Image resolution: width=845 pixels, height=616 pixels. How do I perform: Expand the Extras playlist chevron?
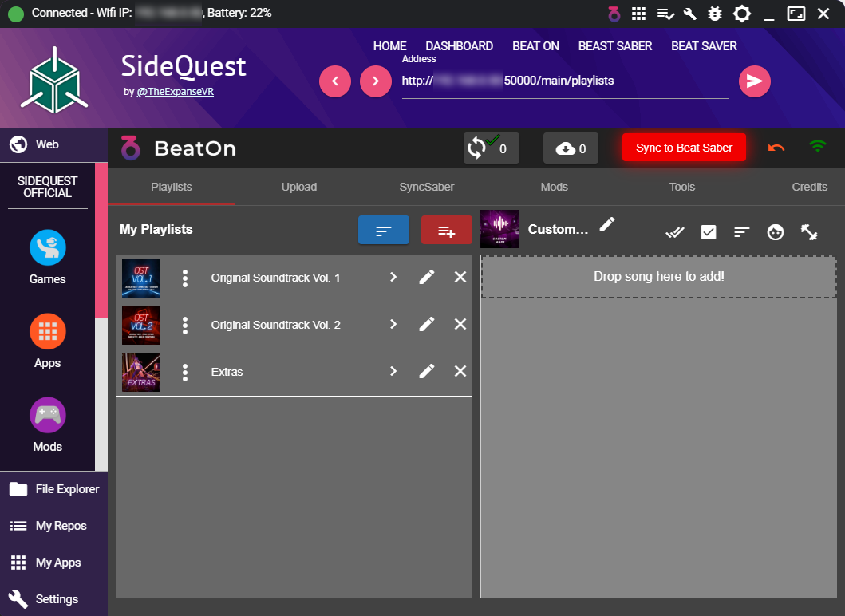[x=393, y=371]
